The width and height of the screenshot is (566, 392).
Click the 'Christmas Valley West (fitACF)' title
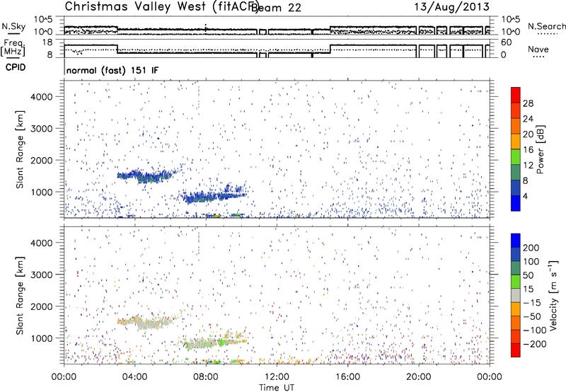pyautogui.click(x=161, y=7)
